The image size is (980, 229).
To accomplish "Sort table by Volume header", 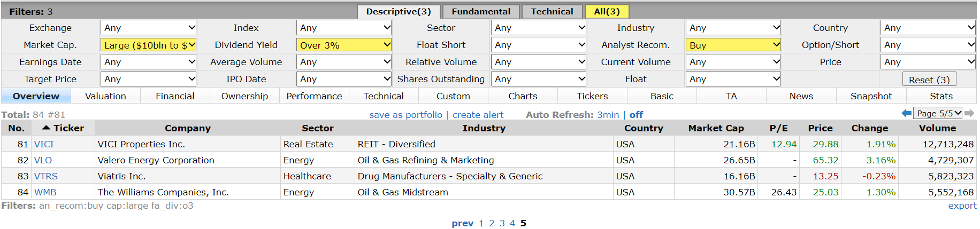I will click(937, 128).
